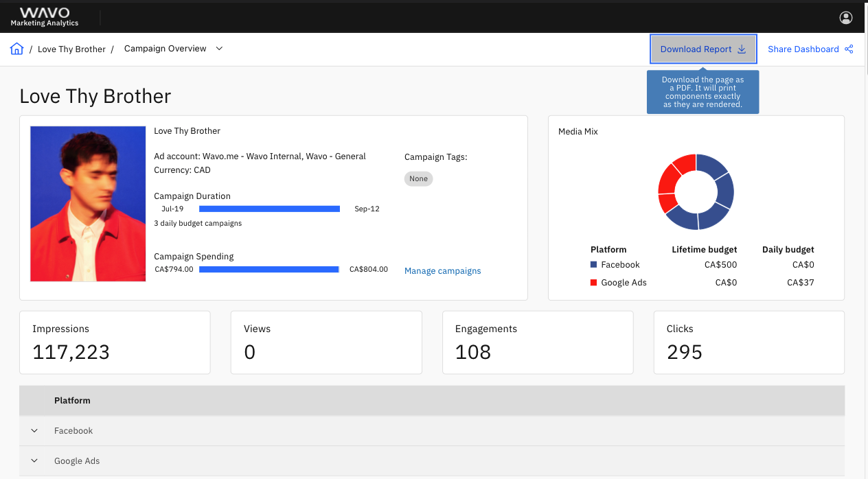Select the Clicks metric card

point(749,342)
